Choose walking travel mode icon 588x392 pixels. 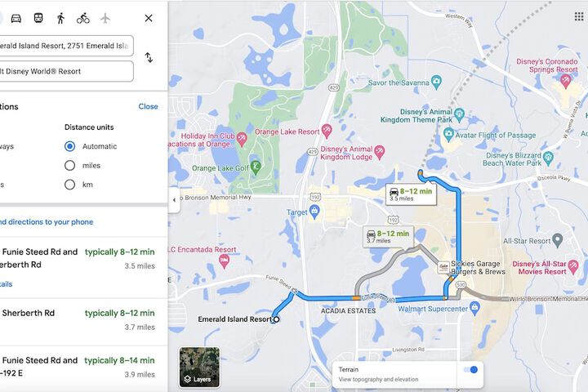[x=60, y=18]
